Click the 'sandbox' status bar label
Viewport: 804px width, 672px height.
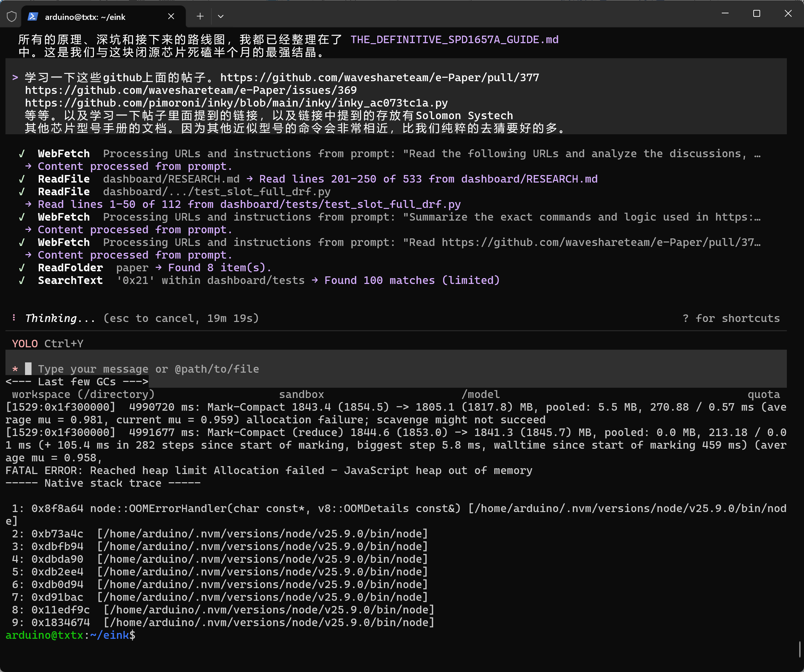tap(301, 394)
